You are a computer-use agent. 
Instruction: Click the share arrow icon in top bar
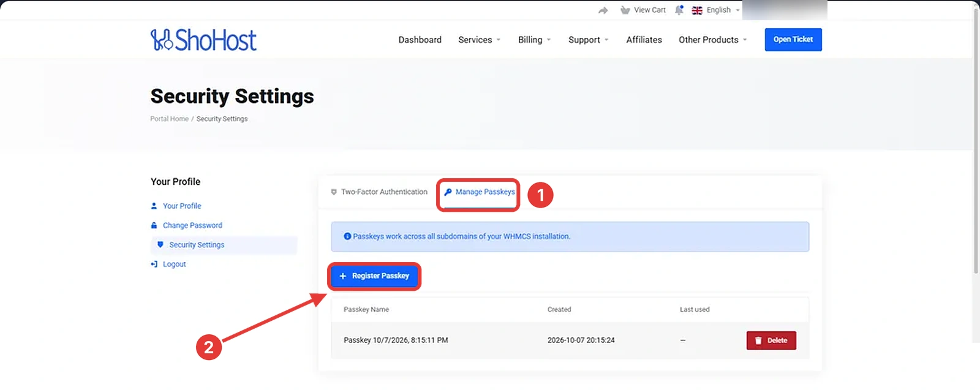coord(603,10)
